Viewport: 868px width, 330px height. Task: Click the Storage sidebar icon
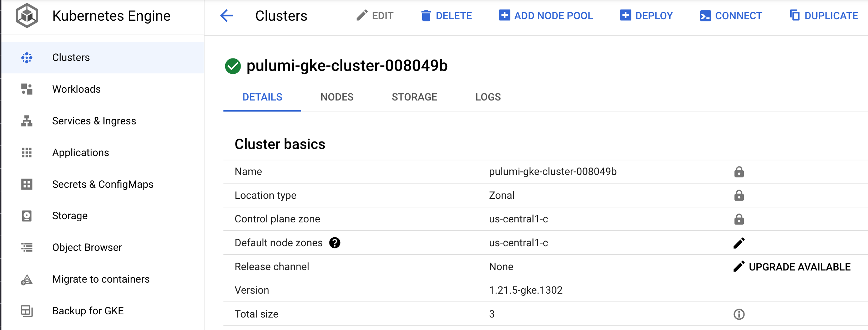click(27, 216)
